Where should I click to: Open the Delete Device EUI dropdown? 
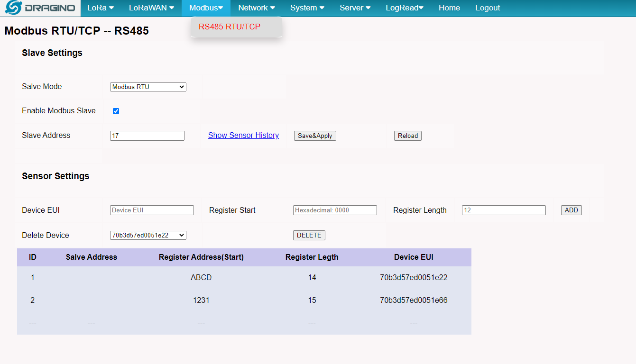[x=148, y=235]
